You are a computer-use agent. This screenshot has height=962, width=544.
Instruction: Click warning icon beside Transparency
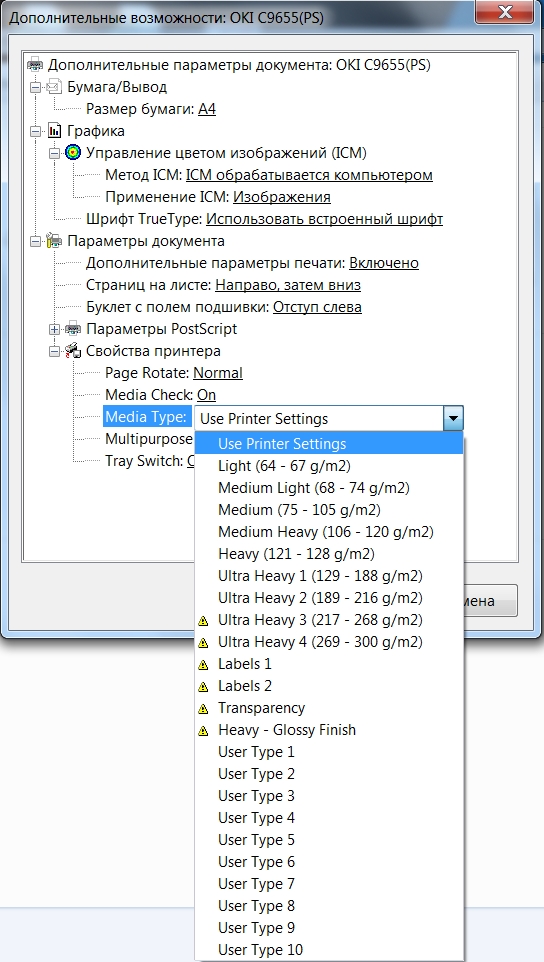pyautogui.click(x=204, y=709)
